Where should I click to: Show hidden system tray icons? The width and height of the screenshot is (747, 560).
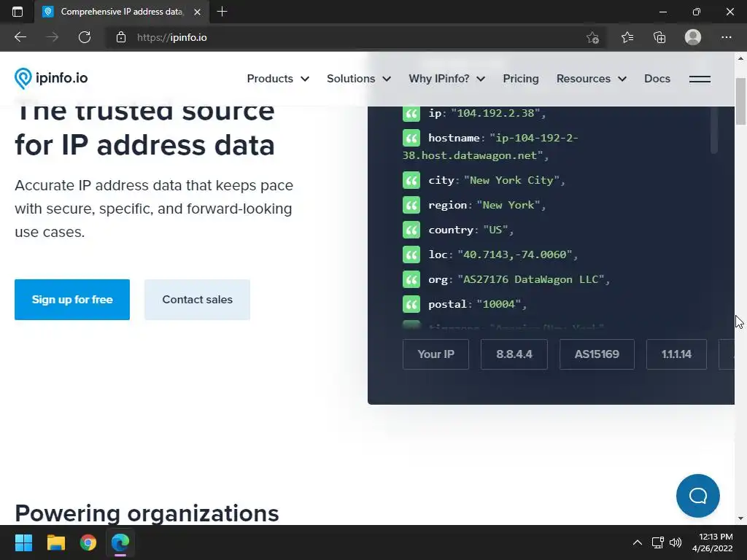[637, 542]
